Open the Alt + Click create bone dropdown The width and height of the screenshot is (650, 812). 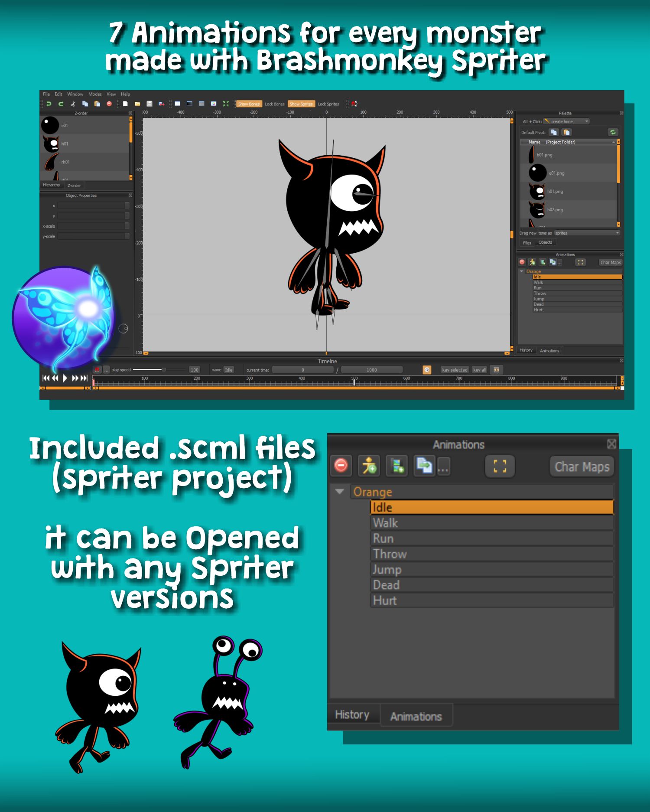566,121
